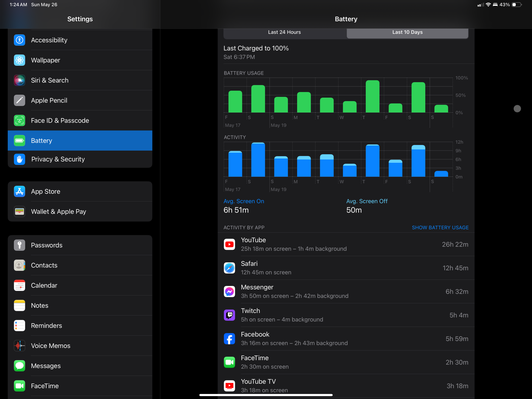Switch to Last 24 Hours tab
This screenshot has height=399, width=532.
(284, 32)
